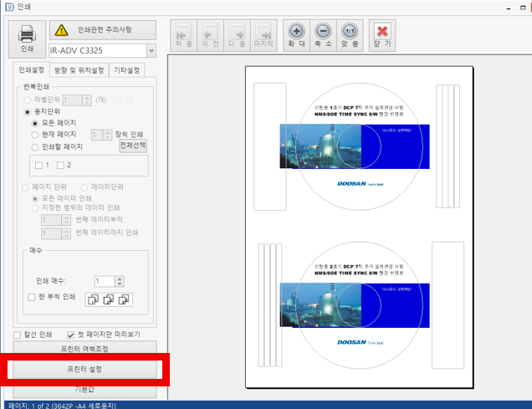Click the 인쇄 printer icon button
This screenshot has width=532, height=409.
pyautogui.click(x=25, y=38)
